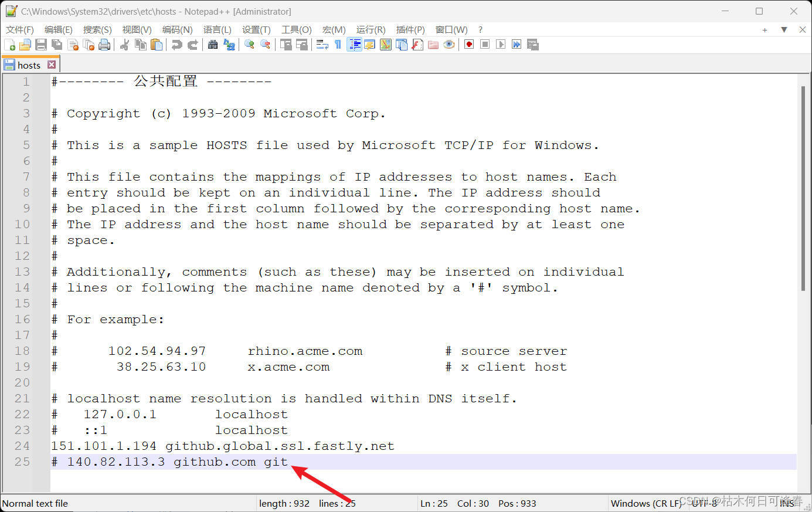Viewport: 812px width, 512px height.
Task: Click the vertical scrollbar thumb in editor
Action: click(x=803, y=188)
